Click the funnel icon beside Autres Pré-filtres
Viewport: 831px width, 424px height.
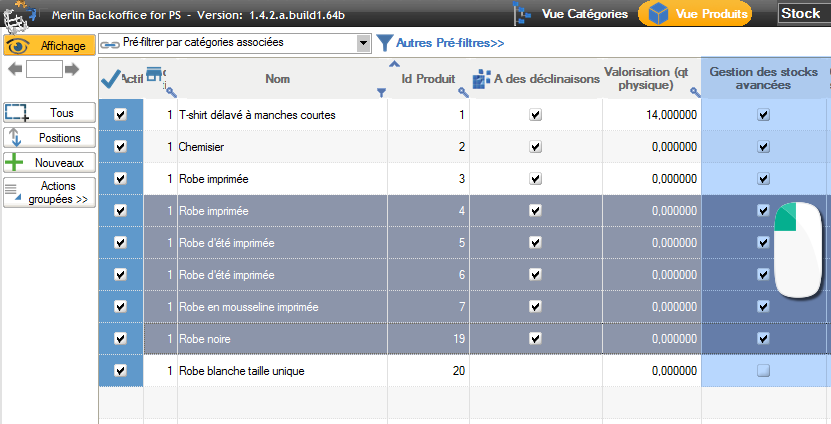click(384, 43)
